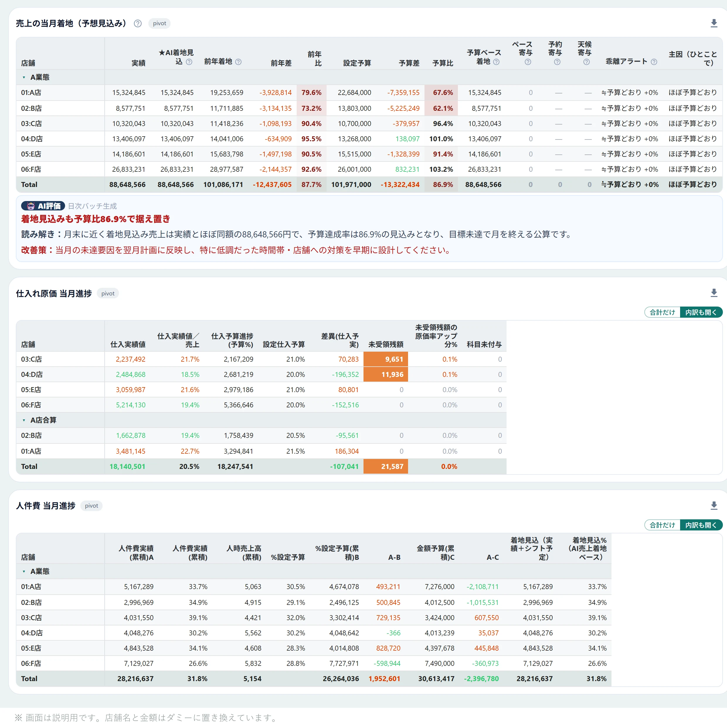Screen dimensions: 727x728
Task: Open help icon for 天候寄与 column
Action: point(586,62)
